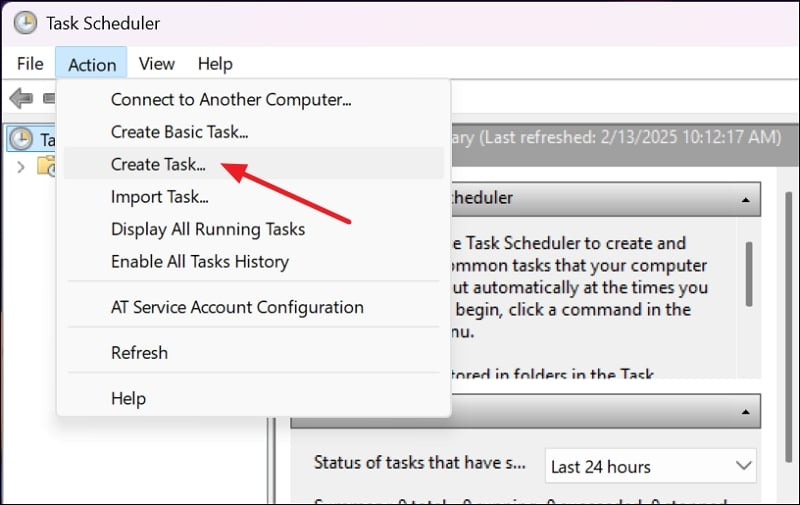Click the Back arrow toolbar icon
This screenshot has width=800, height=505.
tap(21, 97)
